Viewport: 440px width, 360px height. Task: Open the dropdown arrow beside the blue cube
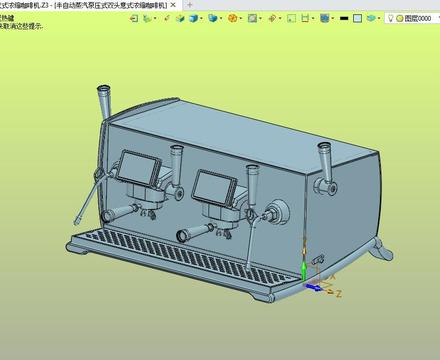[x=201, y=19]
